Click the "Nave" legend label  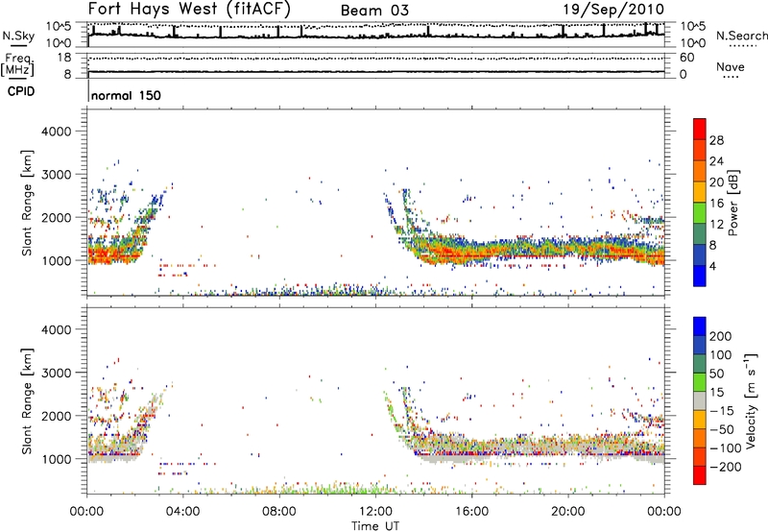point(731,67)
